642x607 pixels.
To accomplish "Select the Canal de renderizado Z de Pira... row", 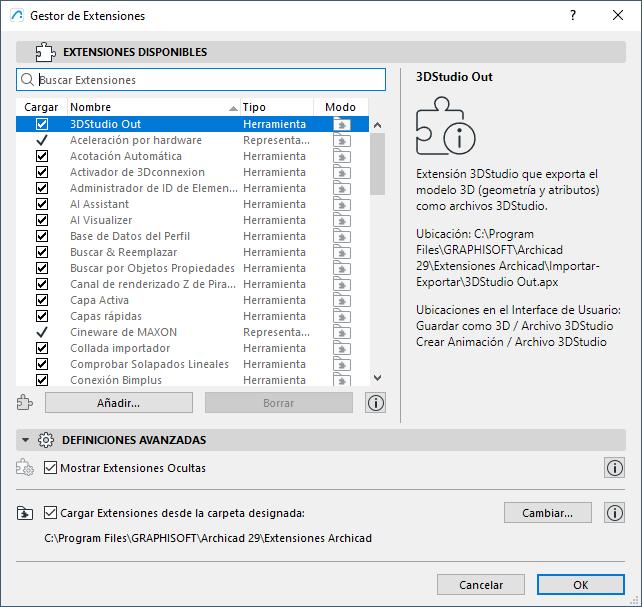I will (192, 284).
